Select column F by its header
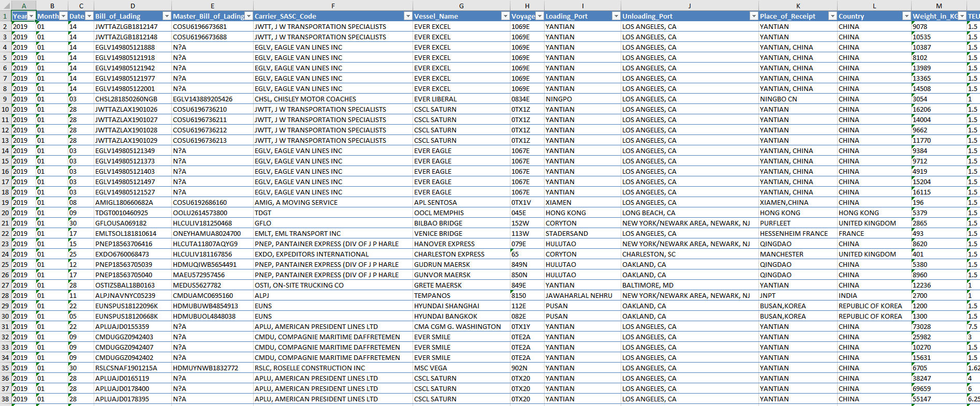 pos(333,6)
